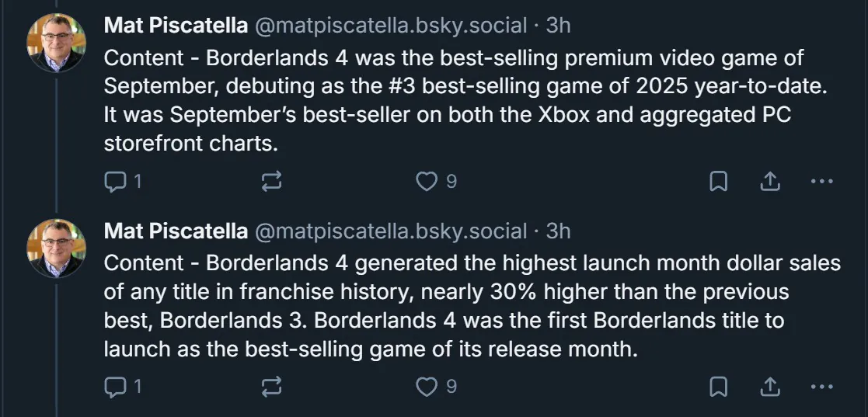Reply to the franchise history post
Viewport: 868px width, 417px height.
pyautogui.click(x=115, y=386)
